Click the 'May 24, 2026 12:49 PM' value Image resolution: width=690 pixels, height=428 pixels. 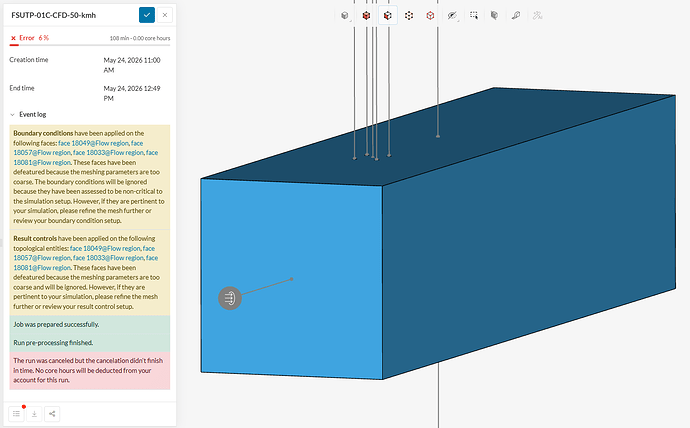(x=132, y=93)
